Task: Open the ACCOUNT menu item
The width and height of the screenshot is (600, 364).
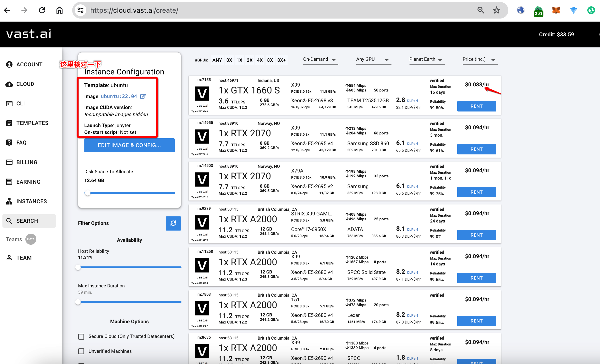Action: coord(29,64)
